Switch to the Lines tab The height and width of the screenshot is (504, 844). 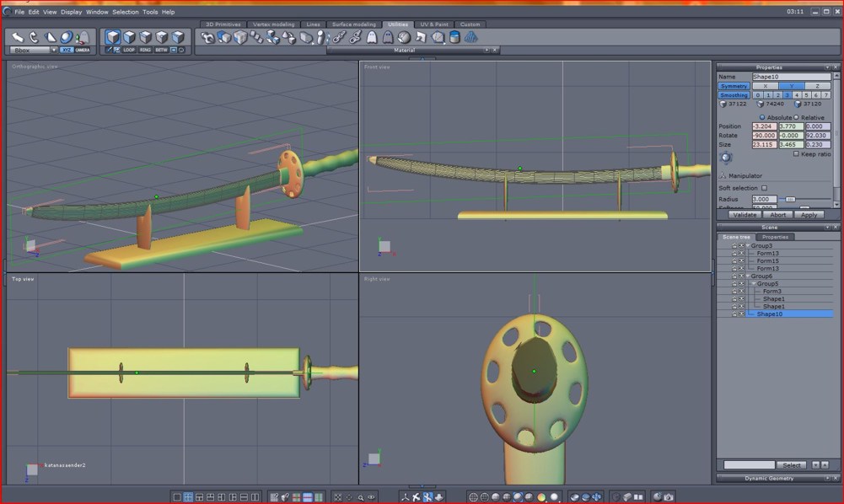click(313, 24)
